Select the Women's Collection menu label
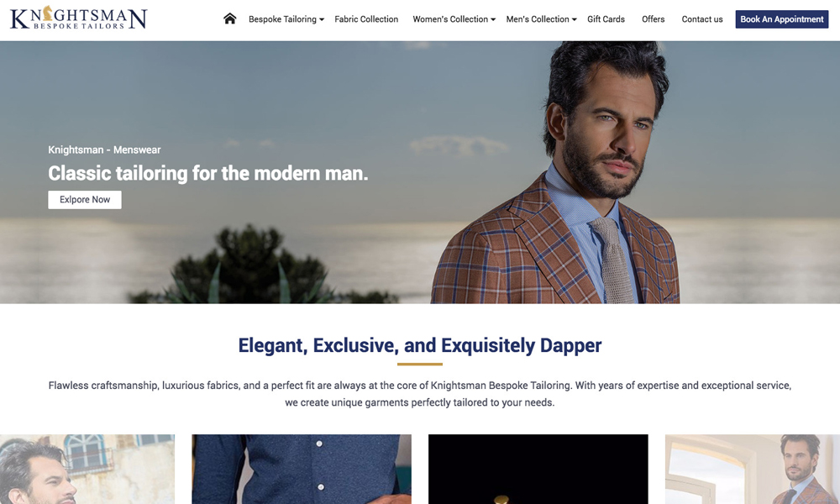Viewport: 840px width, 504px height. [x=450, y=19]
